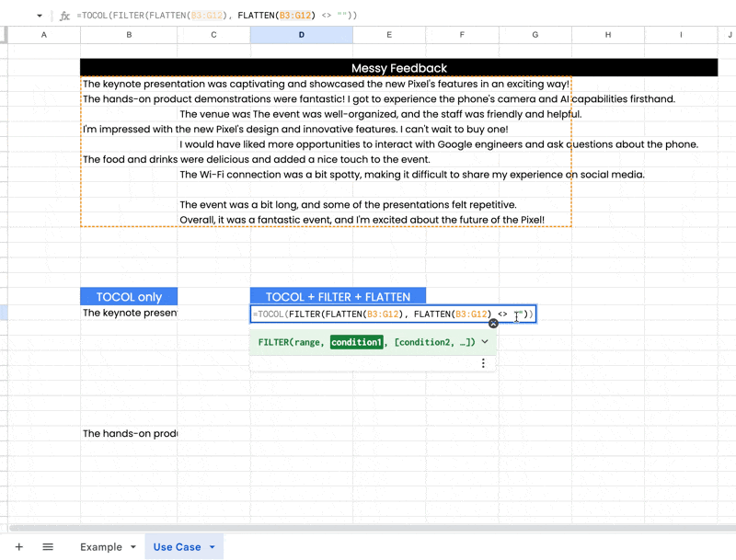This screenshot has width=736, height=560.
Task: Click the 'event was a bit long' cell
Action: click(x=348, y=204)
